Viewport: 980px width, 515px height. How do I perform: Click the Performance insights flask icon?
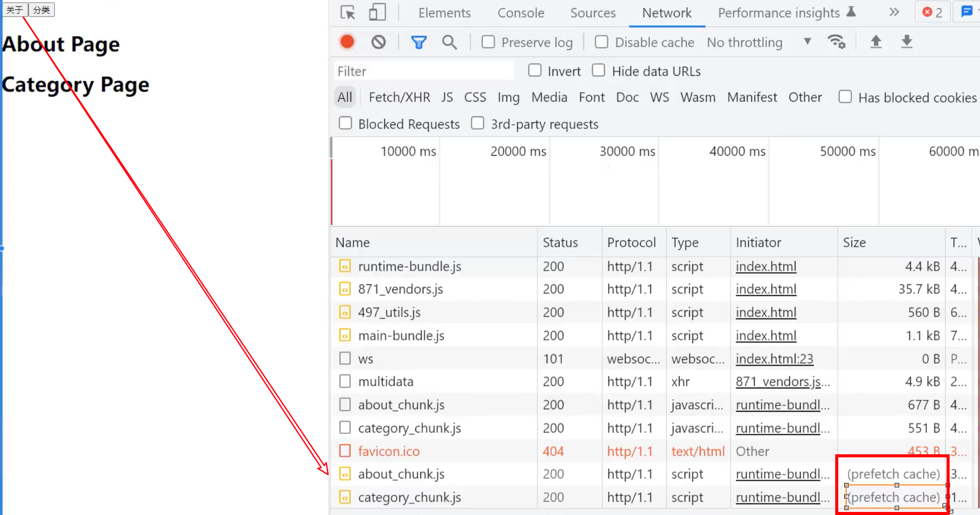click(851, 12)
